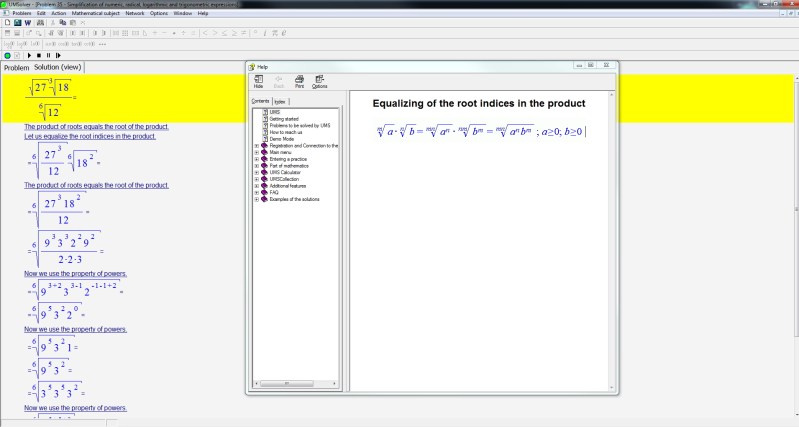
Task: Print the current Help topic
Action: point(299,82)
